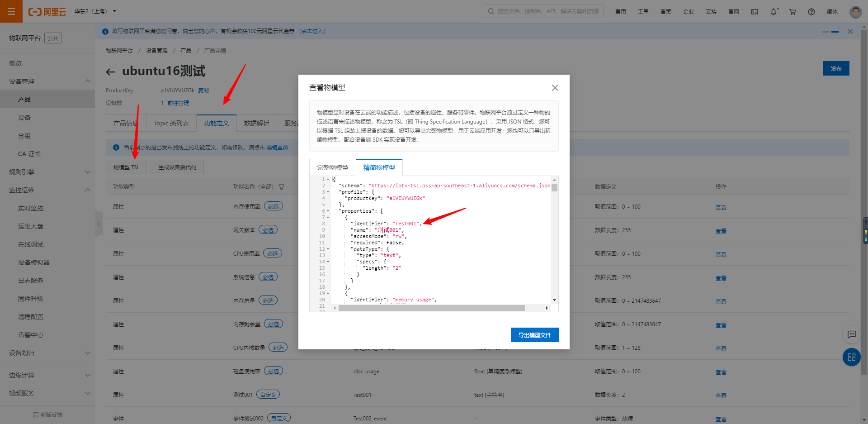
Task: Open the hamburger navigation menu
Action: tap(11, 11)
